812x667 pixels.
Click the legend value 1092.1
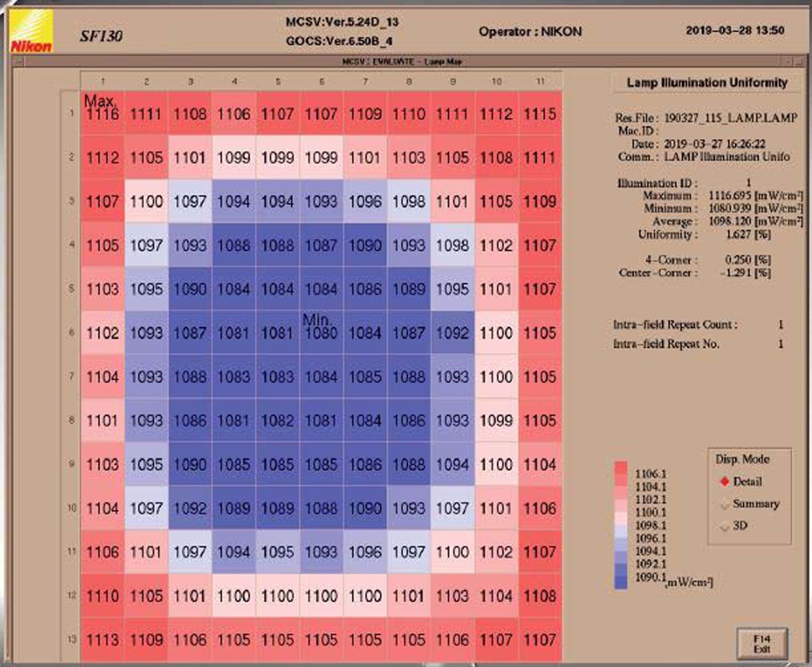(x=650, y=564)
